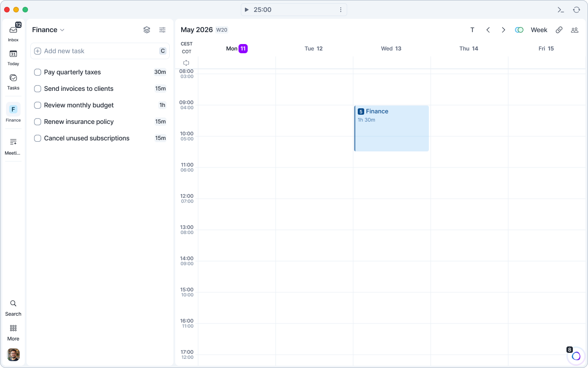Select the Fri 15 day header

coord(546,49)
